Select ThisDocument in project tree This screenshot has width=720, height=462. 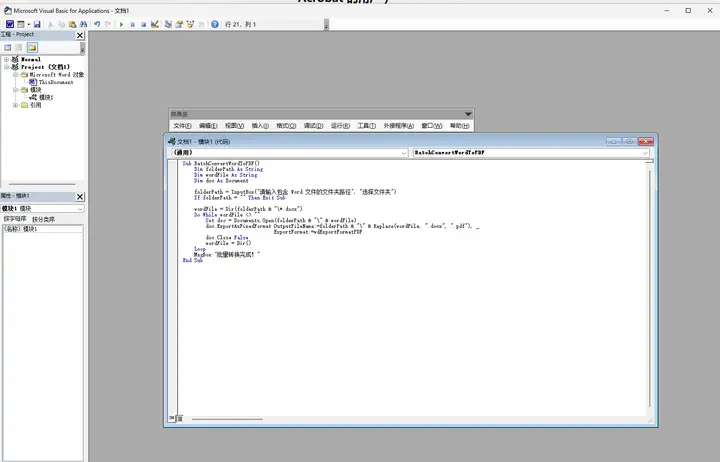[x=56, y=82]
